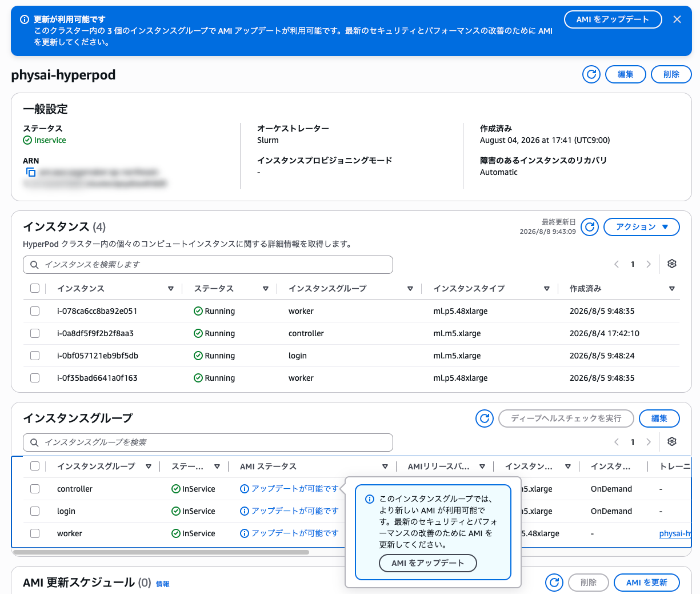Click the AMI を更新 button at the bottom
The image size is (700, 594).
click(647, 583)
